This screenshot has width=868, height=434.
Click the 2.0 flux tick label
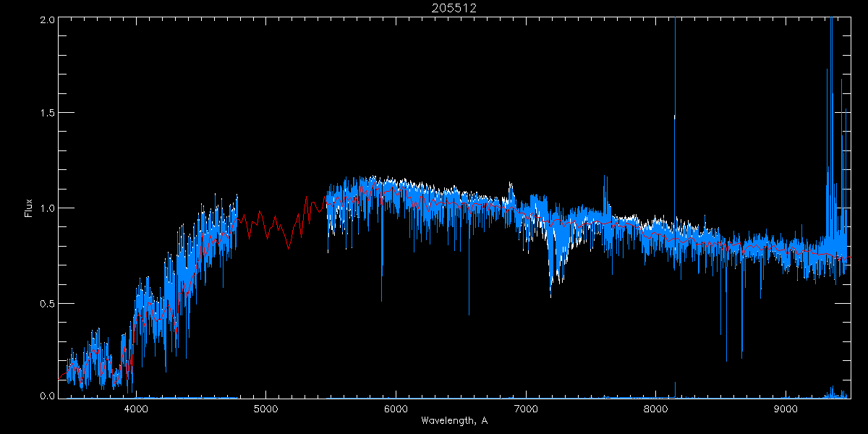pos(46,20)
